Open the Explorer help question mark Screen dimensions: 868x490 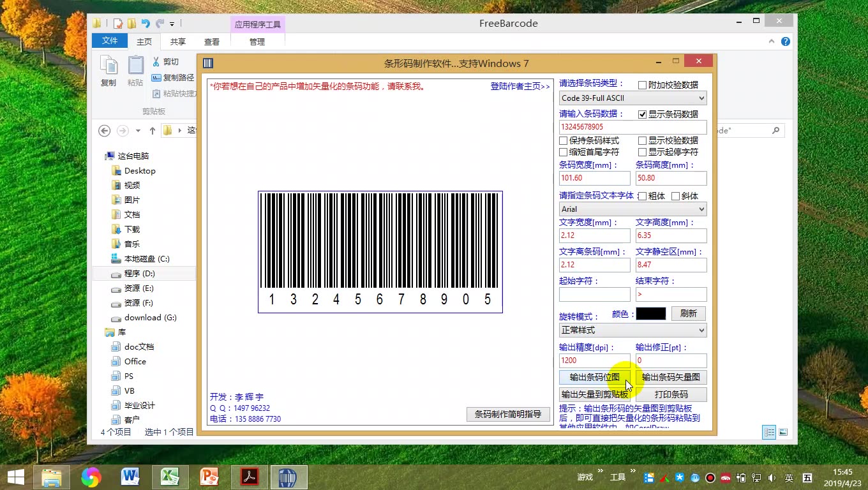point(786,41)
